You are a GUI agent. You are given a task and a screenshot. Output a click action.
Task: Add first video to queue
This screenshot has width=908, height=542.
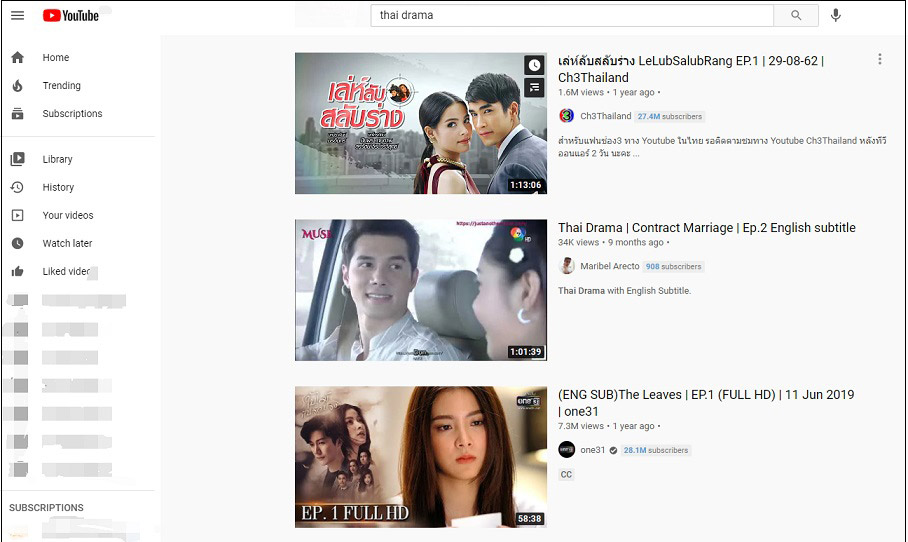[534, 87]
